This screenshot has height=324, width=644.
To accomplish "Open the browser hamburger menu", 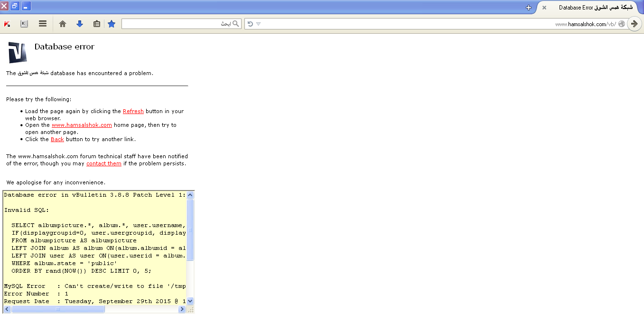I will [x=43, y=24].
